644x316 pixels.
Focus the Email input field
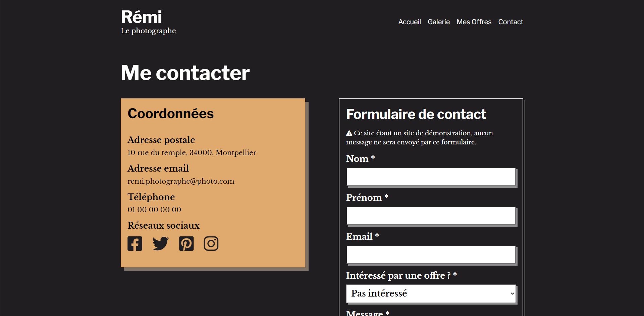point(431,255)
